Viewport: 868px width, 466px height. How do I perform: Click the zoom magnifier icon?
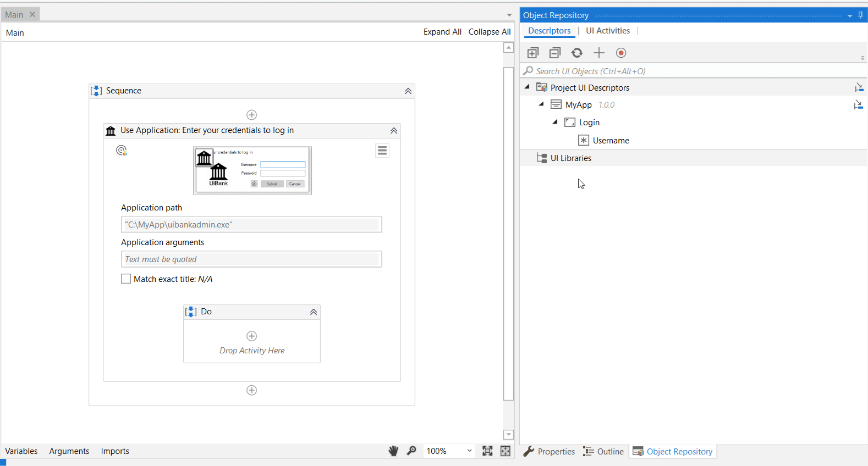click(411, 451)
